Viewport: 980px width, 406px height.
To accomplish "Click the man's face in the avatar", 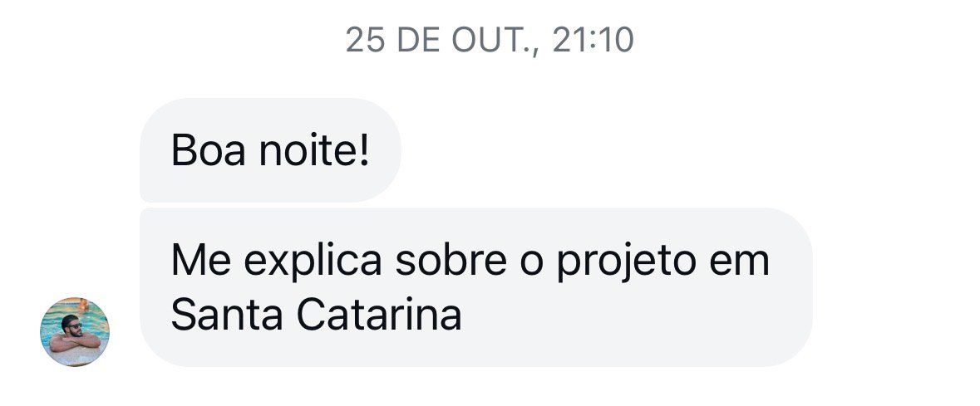I will tap(72, 326).
